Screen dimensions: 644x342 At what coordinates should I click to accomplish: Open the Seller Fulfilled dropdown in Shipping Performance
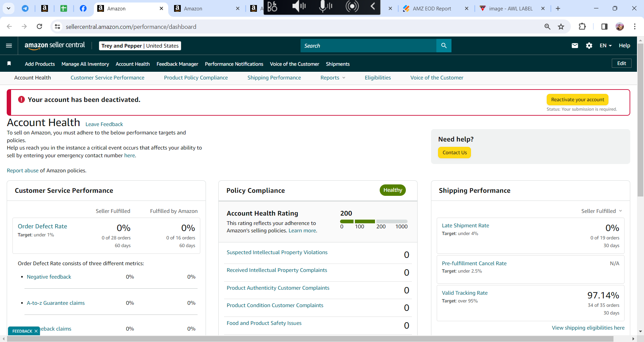coord(602,211)
